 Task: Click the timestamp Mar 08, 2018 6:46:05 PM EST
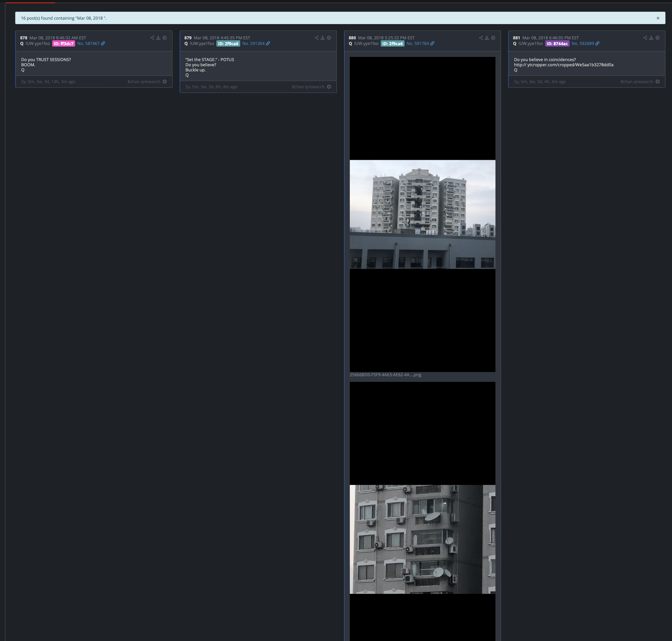pos(550,38)
